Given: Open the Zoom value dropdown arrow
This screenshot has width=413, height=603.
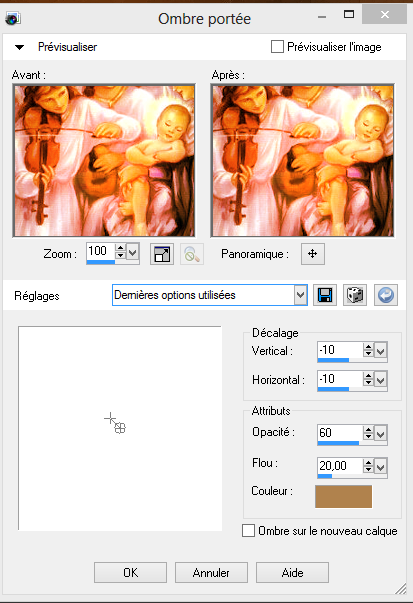Looking at the screenshot, I should click(133, 253).
